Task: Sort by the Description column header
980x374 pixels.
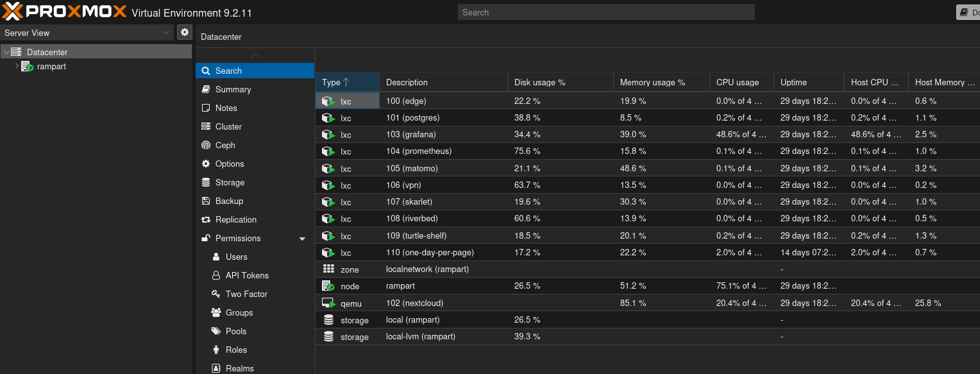Action: click(443, 82)
